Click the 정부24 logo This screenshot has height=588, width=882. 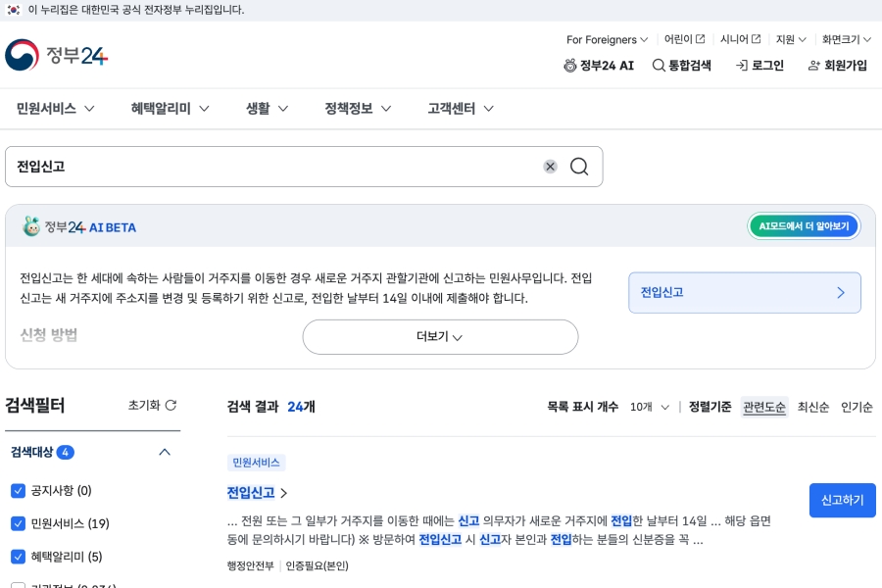56,55
